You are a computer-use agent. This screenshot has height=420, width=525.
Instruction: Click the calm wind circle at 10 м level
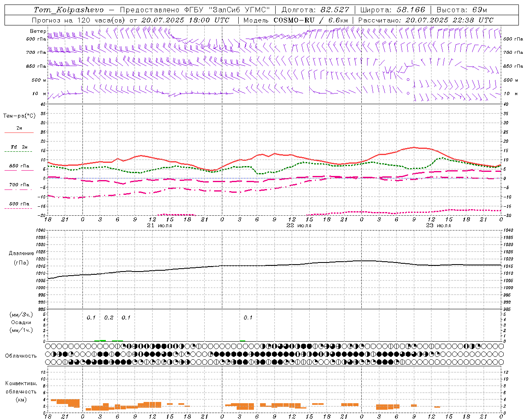408,93
